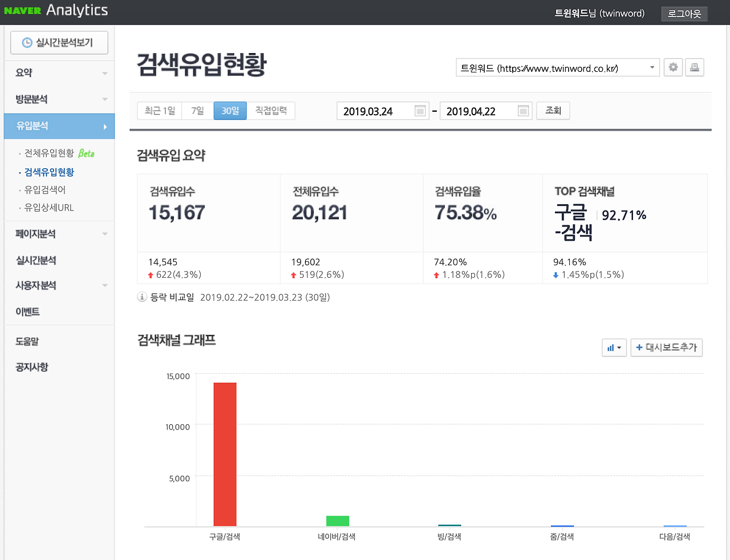Click the 구글/검색 axis label
730x560 pixels.
click(x=225, y=537)
